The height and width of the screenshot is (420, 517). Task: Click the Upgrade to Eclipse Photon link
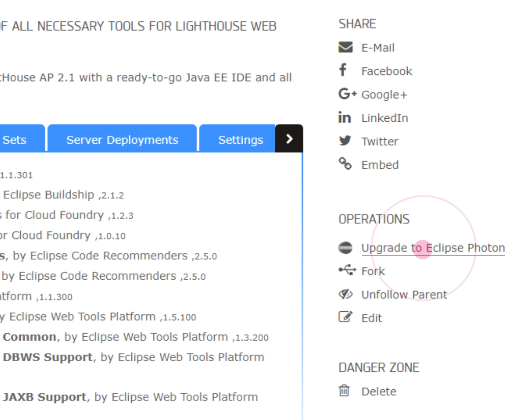point(434,247)
